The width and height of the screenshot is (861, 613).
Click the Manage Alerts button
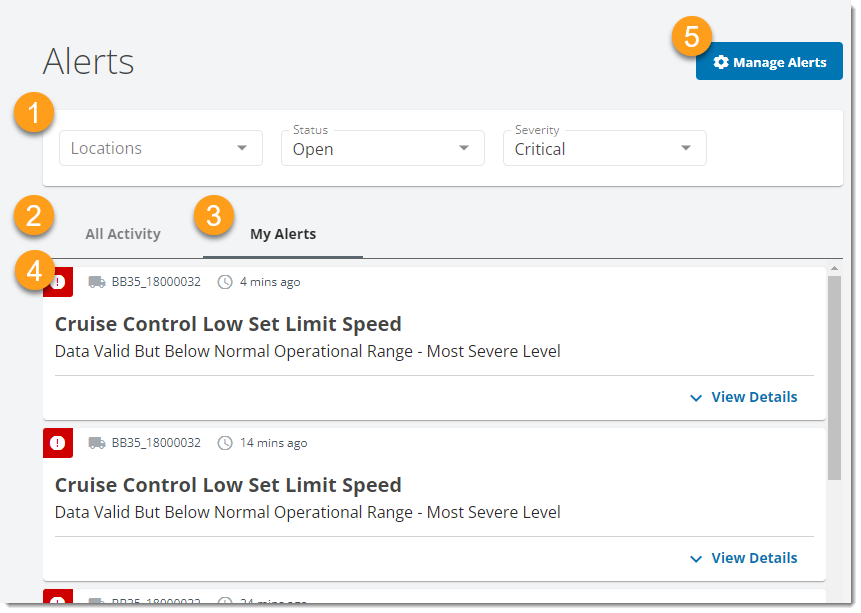(769, 61)
